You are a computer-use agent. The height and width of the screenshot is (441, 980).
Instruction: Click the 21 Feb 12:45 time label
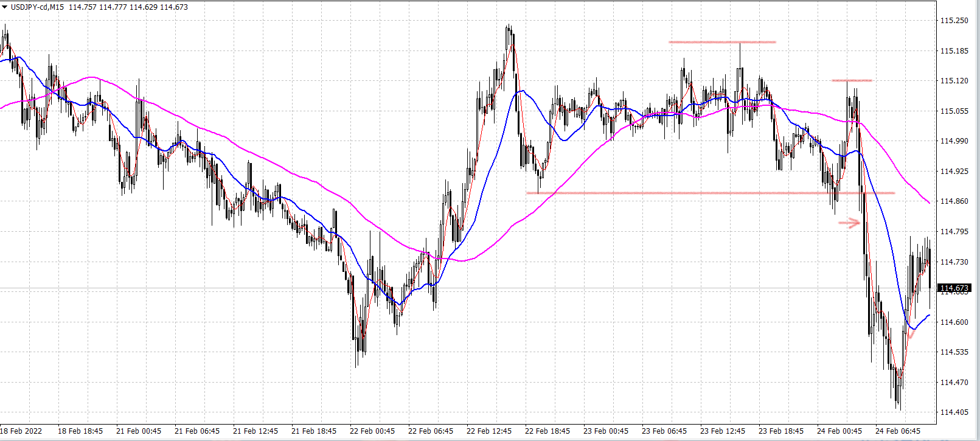pos(255,431)
